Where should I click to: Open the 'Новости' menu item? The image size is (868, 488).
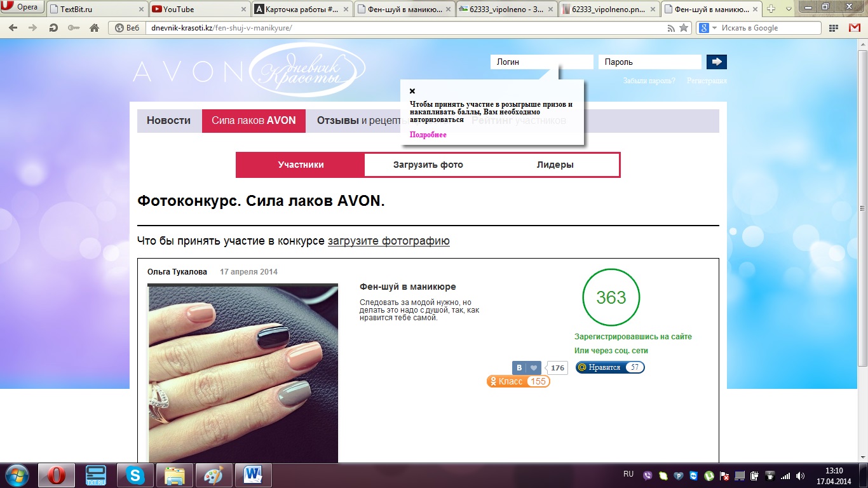pos(168,121)
